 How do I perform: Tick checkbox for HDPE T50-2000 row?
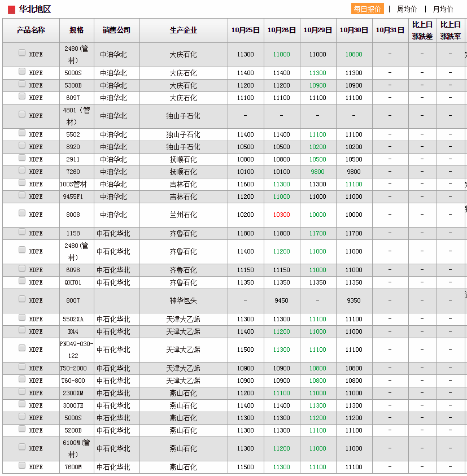point(22,366)
